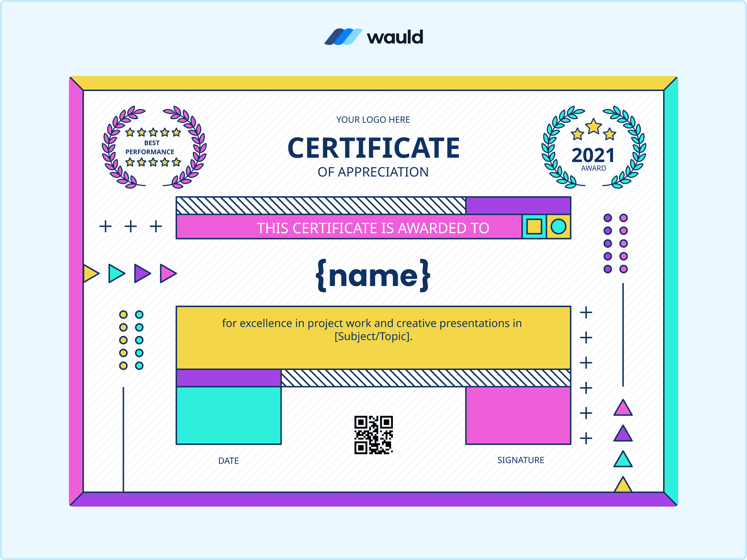Click the teal circle icon on banner
Viewport: 747px width, 560px height.
[558, 227]
